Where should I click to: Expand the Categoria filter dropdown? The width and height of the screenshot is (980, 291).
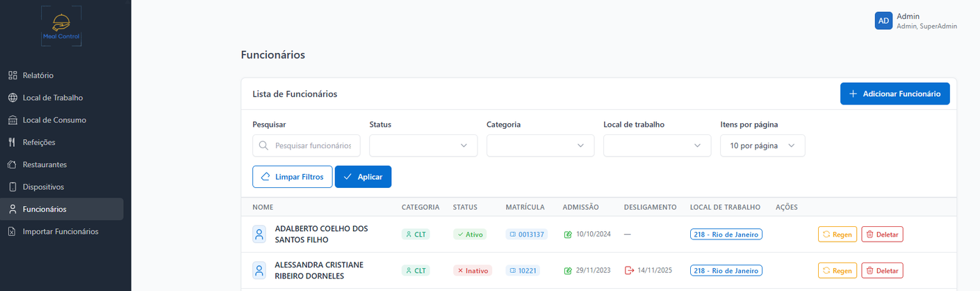(x=540, y=145)
